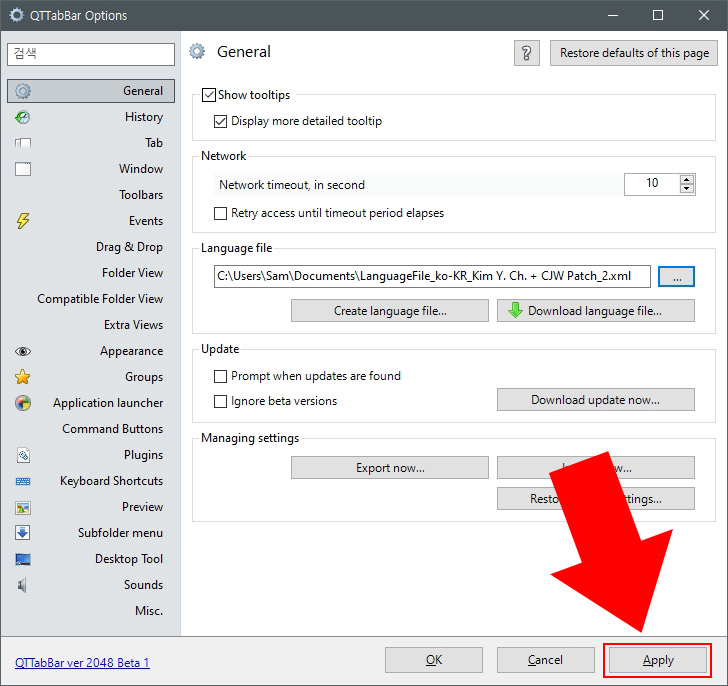
Task: Open the History settings page
Action: coord(91,117)
